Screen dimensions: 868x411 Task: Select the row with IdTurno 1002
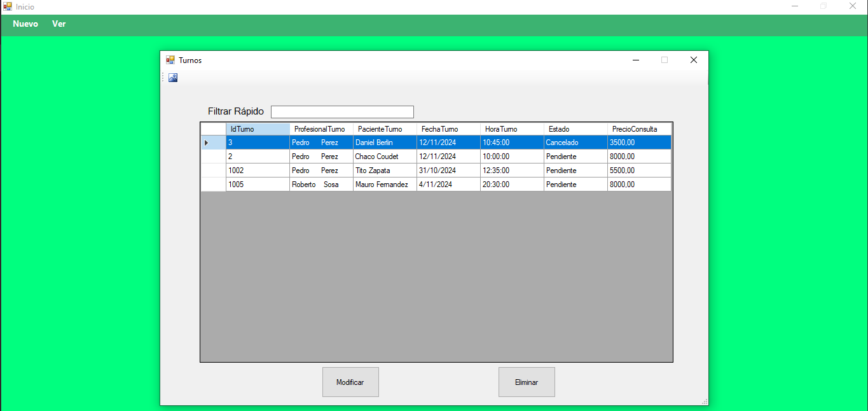(x=257, y=171)
